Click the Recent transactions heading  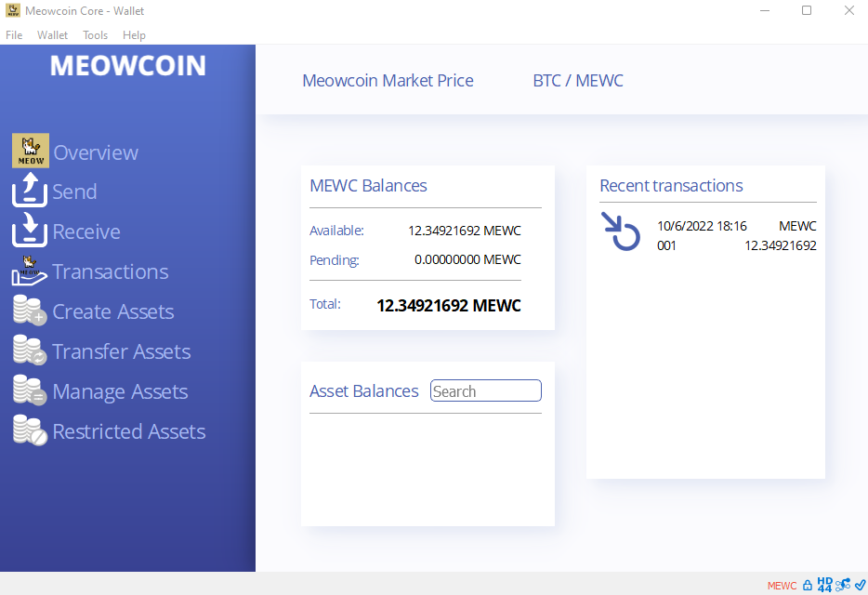click(x=671, y=186)
